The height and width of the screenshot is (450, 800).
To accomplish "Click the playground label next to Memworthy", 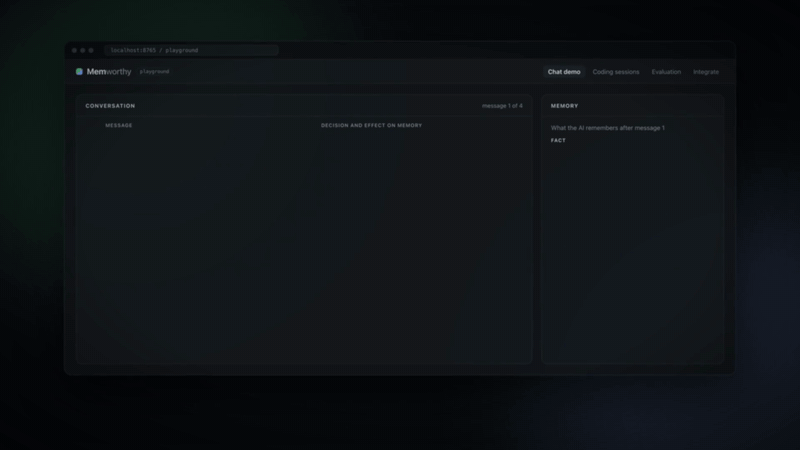I will click(154, 71).
